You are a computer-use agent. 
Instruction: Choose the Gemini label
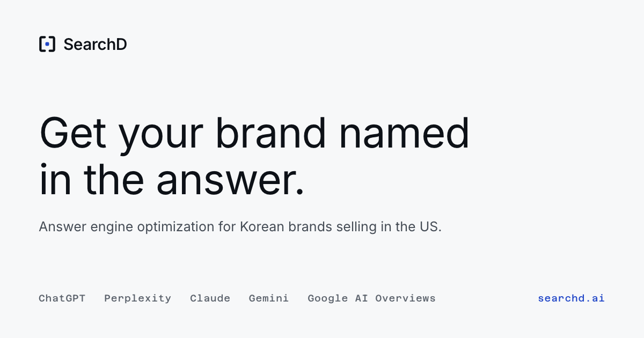point(268,298)
